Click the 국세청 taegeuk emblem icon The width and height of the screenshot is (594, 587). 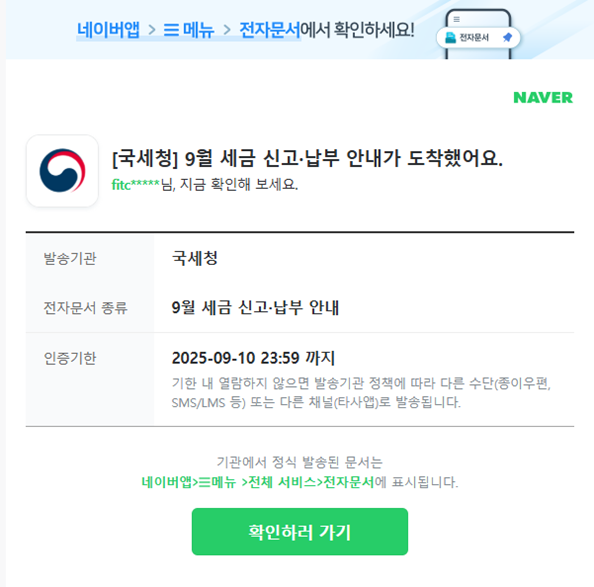click(x=63, y=171)
